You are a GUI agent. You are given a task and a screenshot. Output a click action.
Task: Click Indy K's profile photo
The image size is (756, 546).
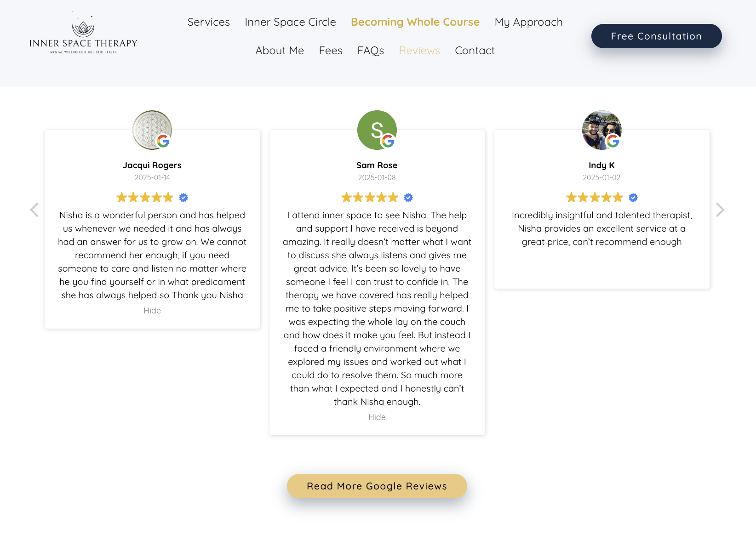pos(601,130)
